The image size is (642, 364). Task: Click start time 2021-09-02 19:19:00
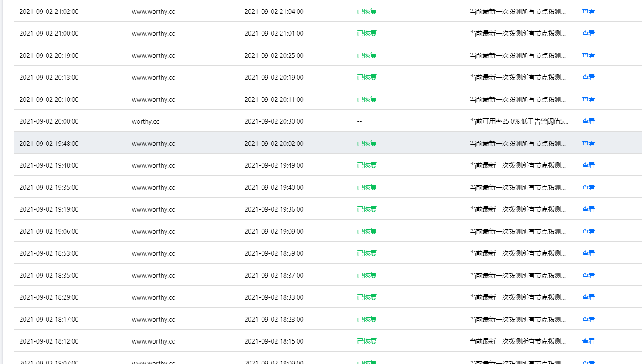[x=49, y=209]
